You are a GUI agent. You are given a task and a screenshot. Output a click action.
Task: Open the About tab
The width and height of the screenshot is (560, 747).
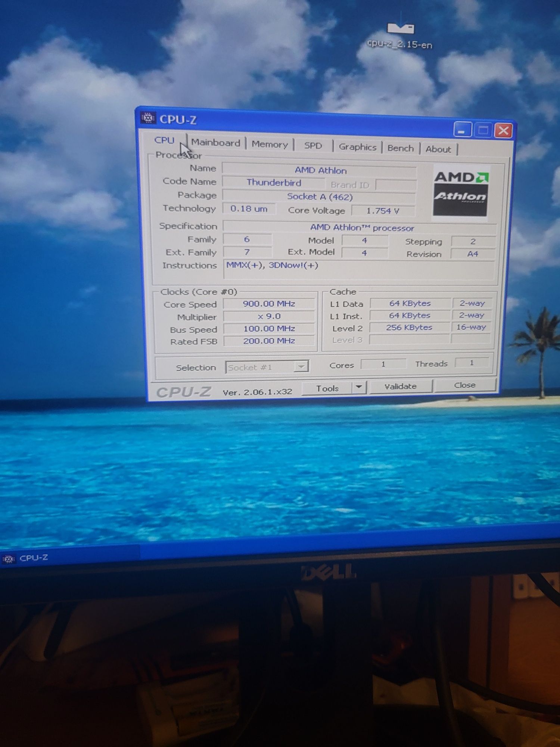pos(438,149)
